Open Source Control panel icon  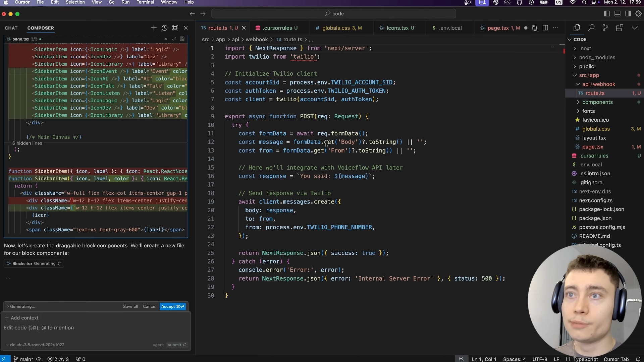(x=605, y=28)
